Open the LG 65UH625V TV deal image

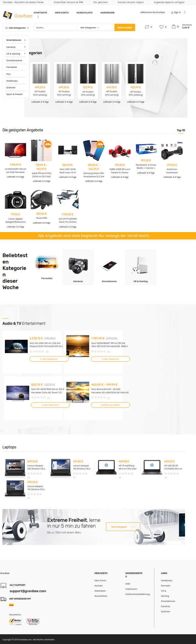pos(16,150)
